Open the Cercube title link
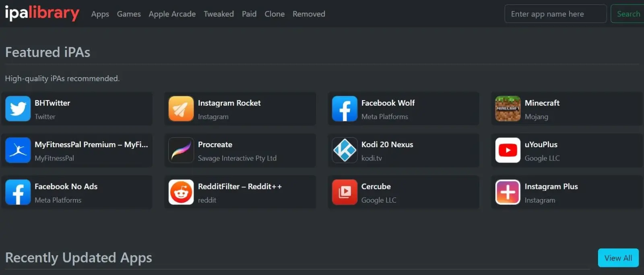The image size is (644, 275). (376, 187)
